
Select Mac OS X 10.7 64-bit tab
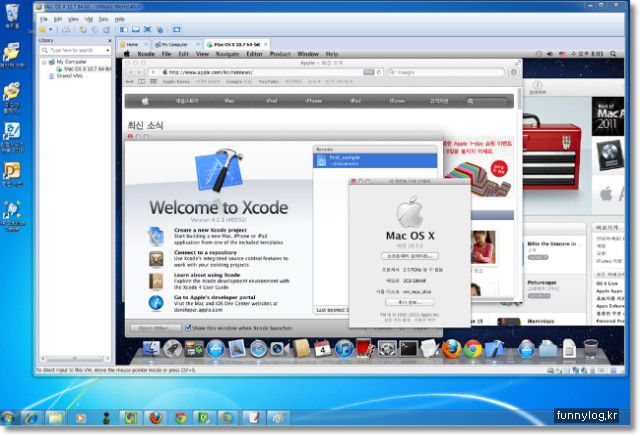[236, 44]
